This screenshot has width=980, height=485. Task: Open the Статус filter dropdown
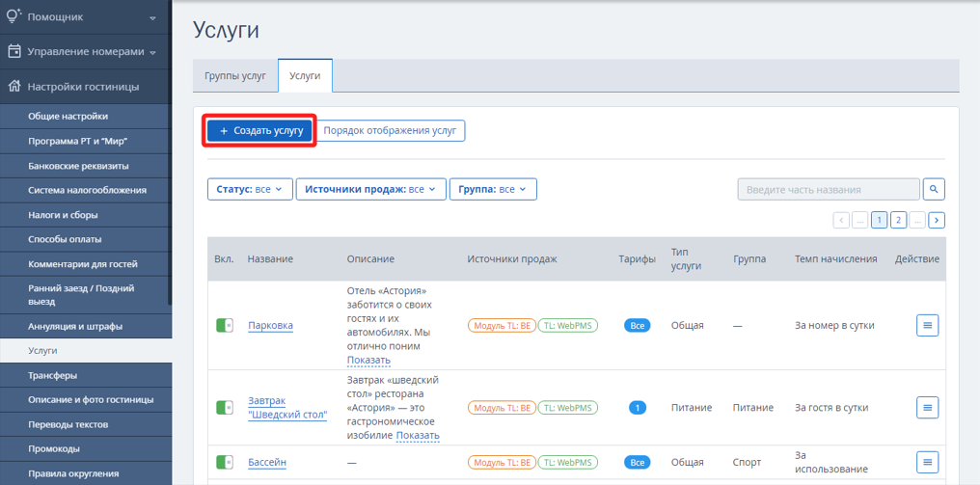click(x=250, y=189)
